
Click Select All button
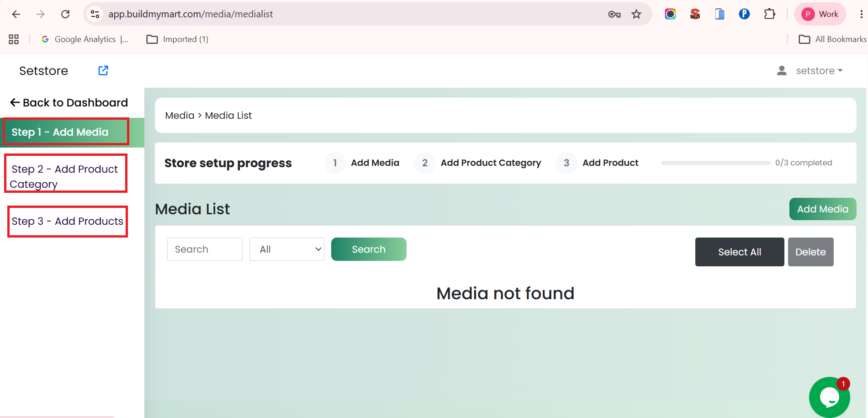tap(740, 252)
